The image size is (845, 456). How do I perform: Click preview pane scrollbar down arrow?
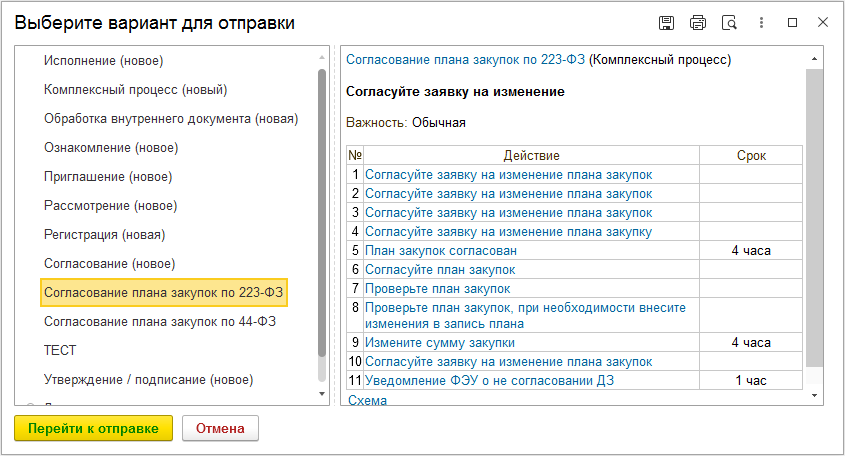(x=814, y=396)
